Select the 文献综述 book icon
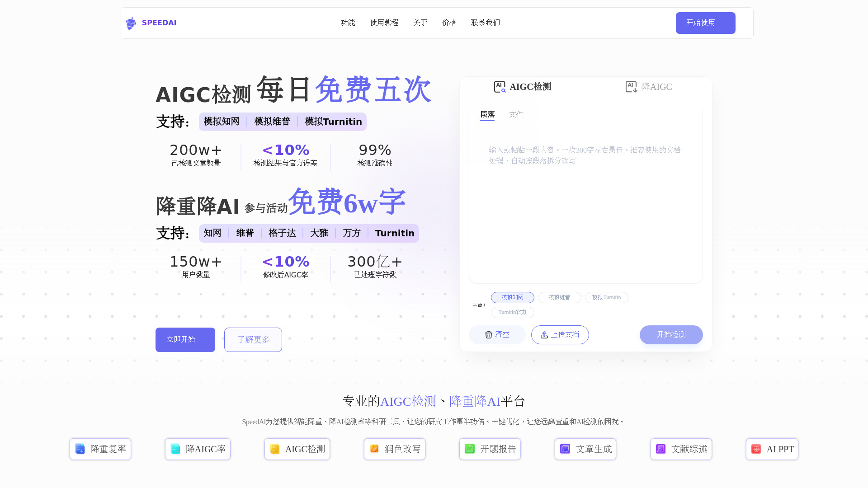The image size is (868, 488). point(660,449)
